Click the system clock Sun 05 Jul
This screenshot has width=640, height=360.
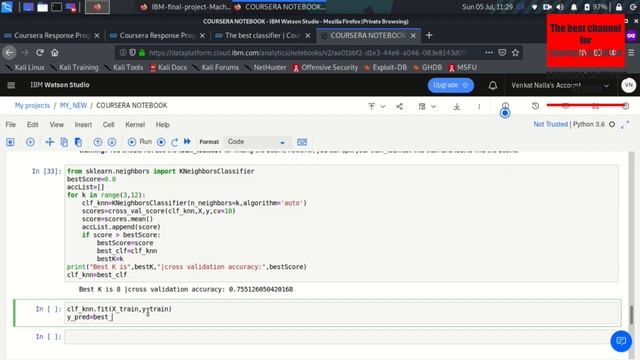click(487, 7)
